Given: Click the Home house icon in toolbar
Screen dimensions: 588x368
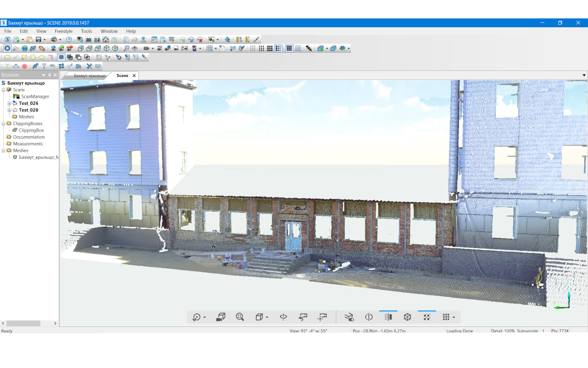Looking at the screenshot, I should (x=105, y=39).
